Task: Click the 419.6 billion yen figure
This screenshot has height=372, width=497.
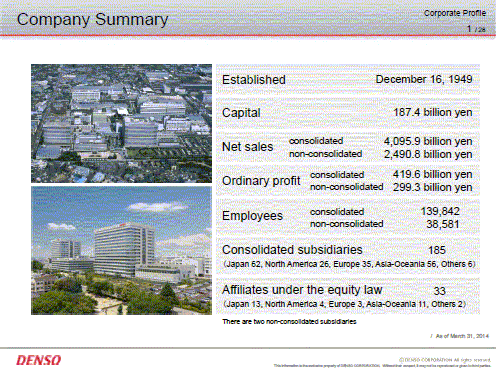Action: coord(432,174)
